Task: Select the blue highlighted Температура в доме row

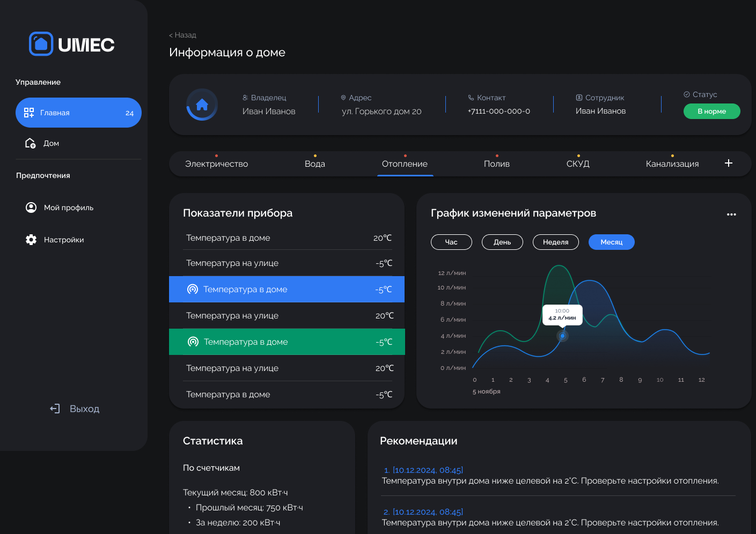Action: [x=287, y=289]
